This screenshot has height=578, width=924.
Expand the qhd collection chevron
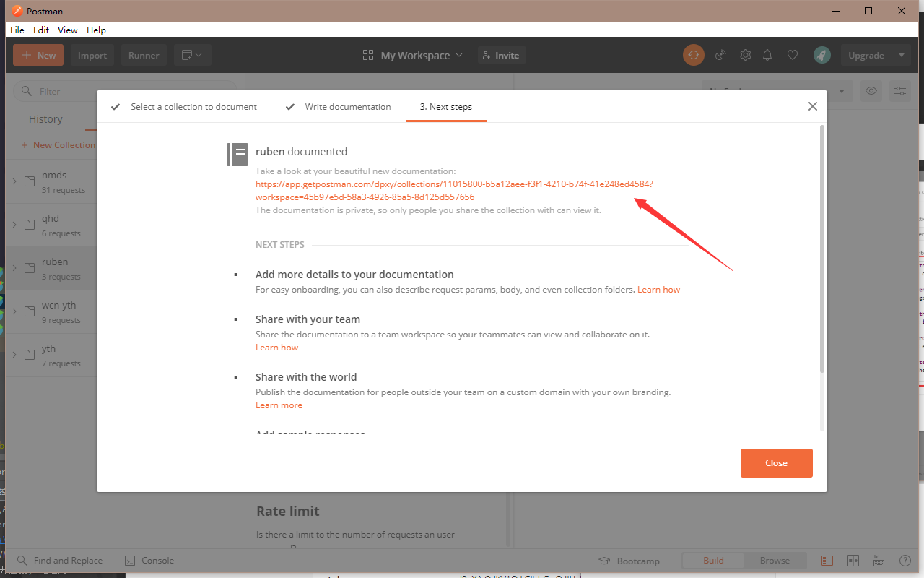(14, 225)
